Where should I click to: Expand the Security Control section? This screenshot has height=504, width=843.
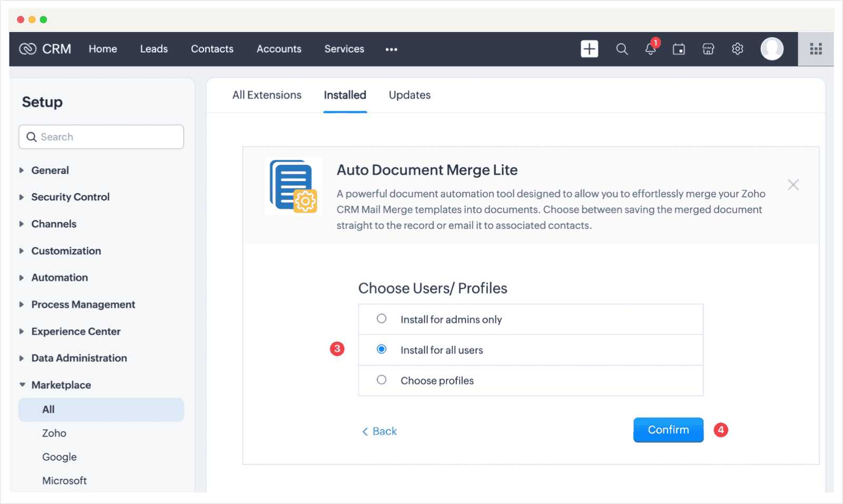coord(22,197)
